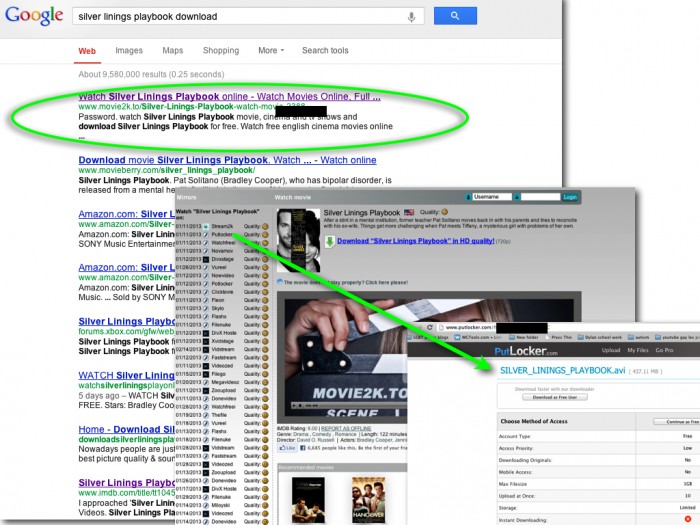Click My Files in PutLocker navigation
Screen dimensions: 700x525
point(638,350)
